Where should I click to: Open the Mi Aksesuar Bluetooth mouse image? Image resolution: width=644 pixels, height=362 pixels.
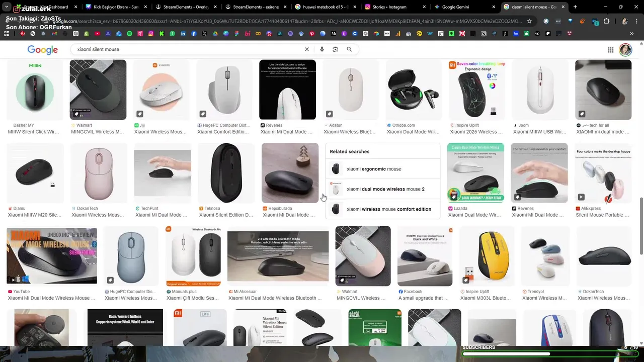point(278,256)
